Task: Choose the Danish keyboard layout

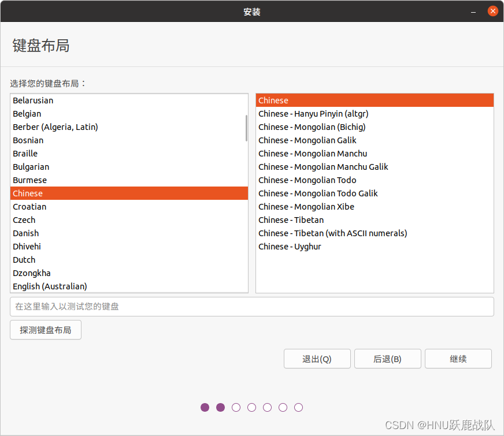Action: (25, 233)
